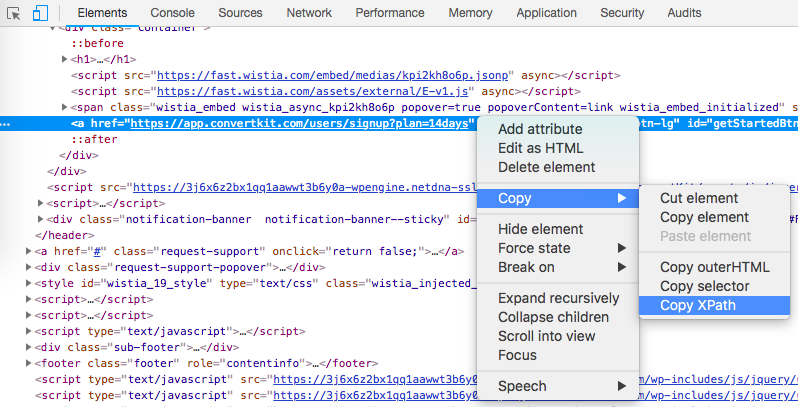Click the inspect element picker icon
Screen dimensions: 798x407
click(14, 13)
